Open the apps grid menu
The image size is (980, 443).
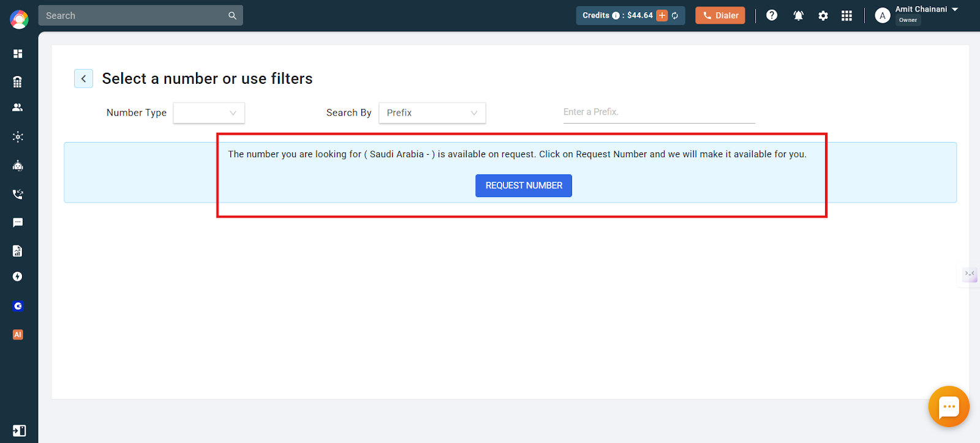pyautogui.click(x=846, y=16)
